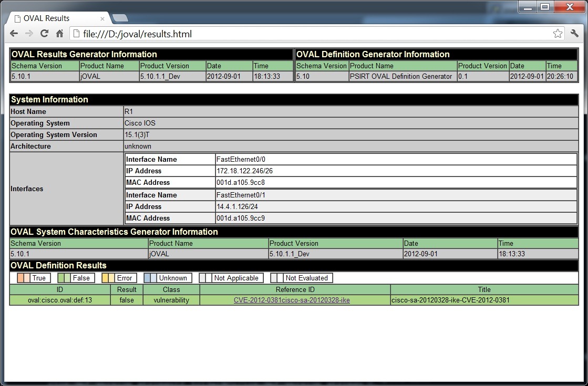
Task: Select the OS version 15.1(3)T
Action: click(x=137, y=134)
